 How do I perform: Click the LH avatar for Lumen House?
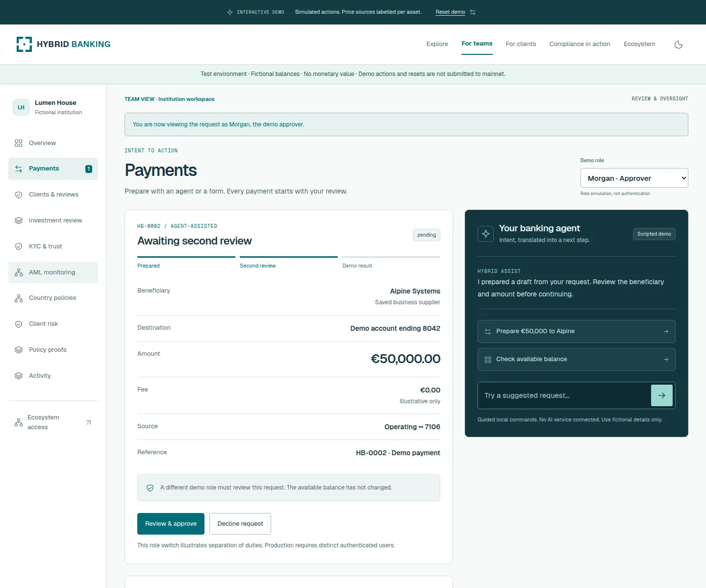(x=21, y=107)
